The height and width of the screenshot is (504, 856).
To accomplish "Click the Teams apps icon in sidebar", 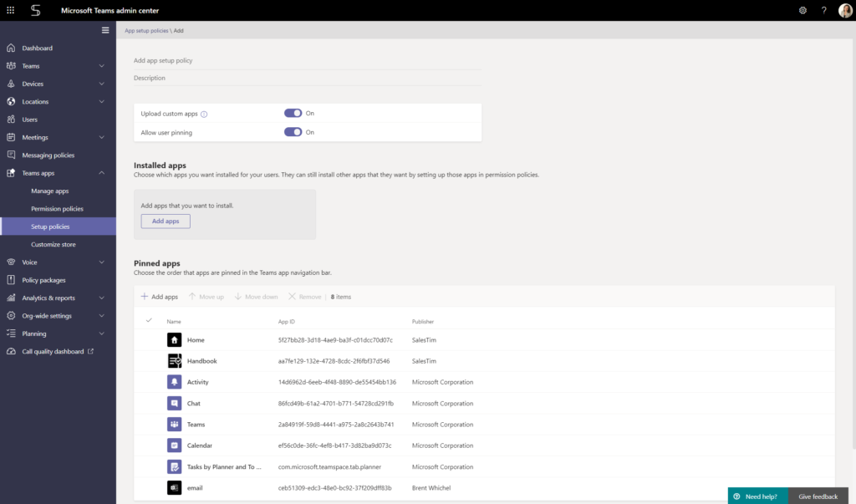I will click(11, 173).
